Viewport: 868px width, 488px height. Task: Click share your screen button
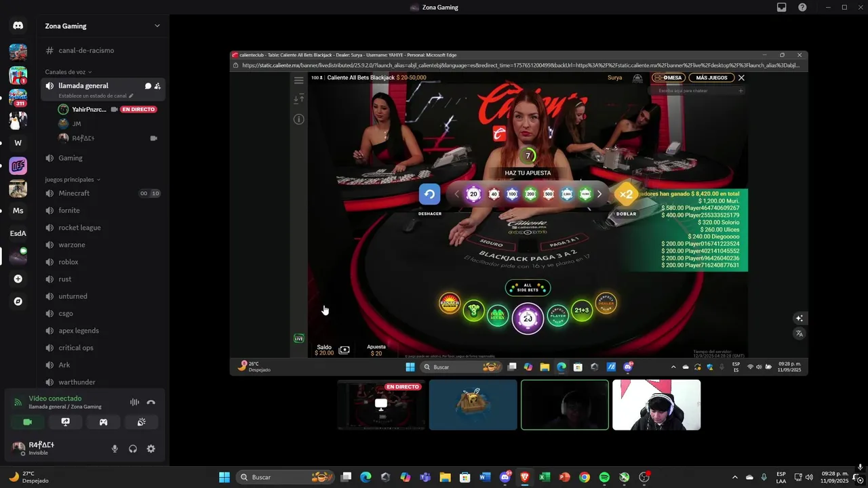[x=65, y=422]
